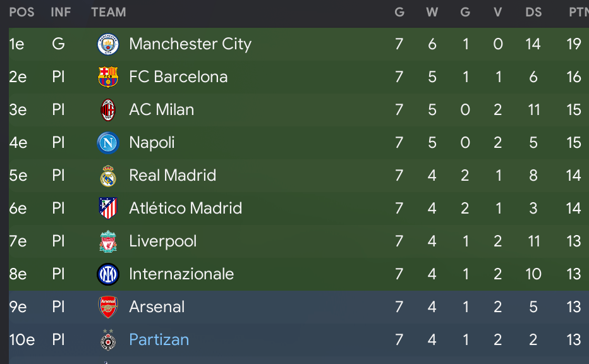Sort table by DS column header

pos(533,13)
